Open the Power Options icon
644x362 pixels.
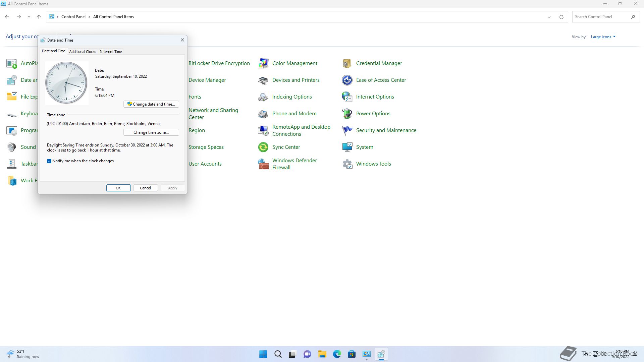(347, 114)
